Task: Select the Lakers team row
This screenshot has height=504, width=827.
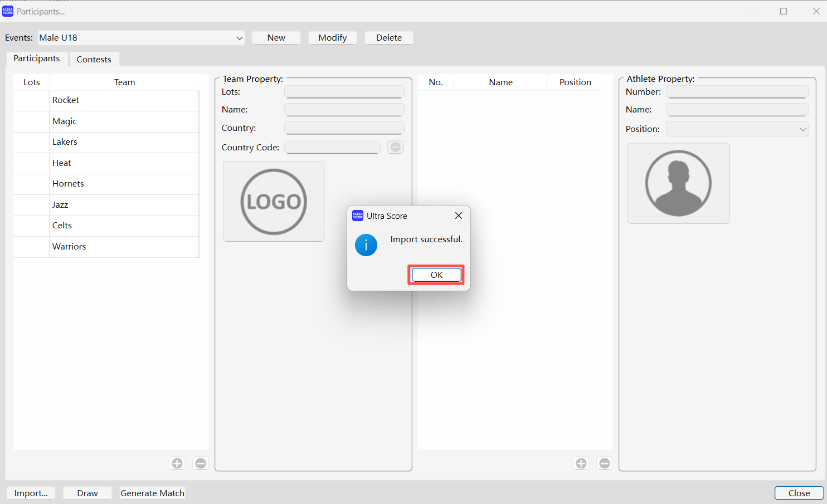Action: (106, 142)
